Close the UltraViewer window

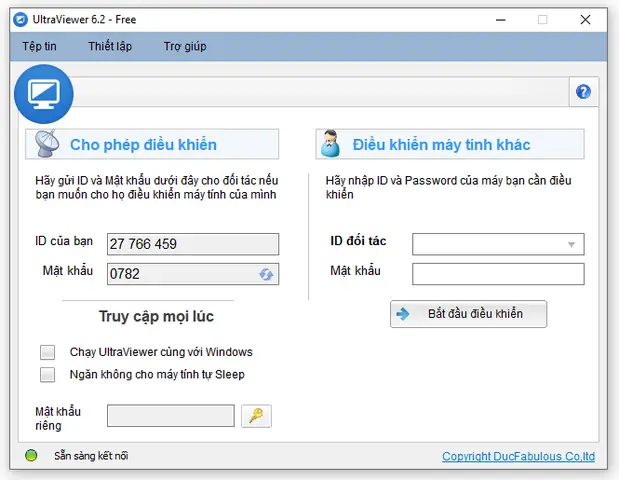click(585, 19)
